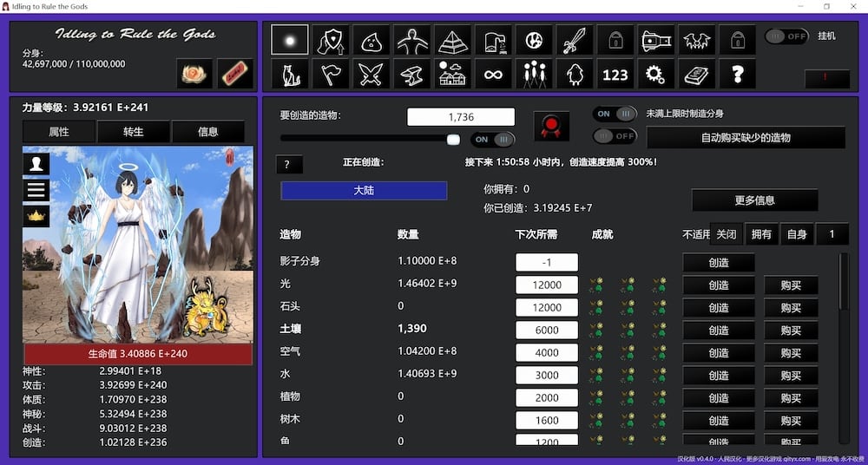
Task: Open the question mark help icon
Action: point(737,74)
